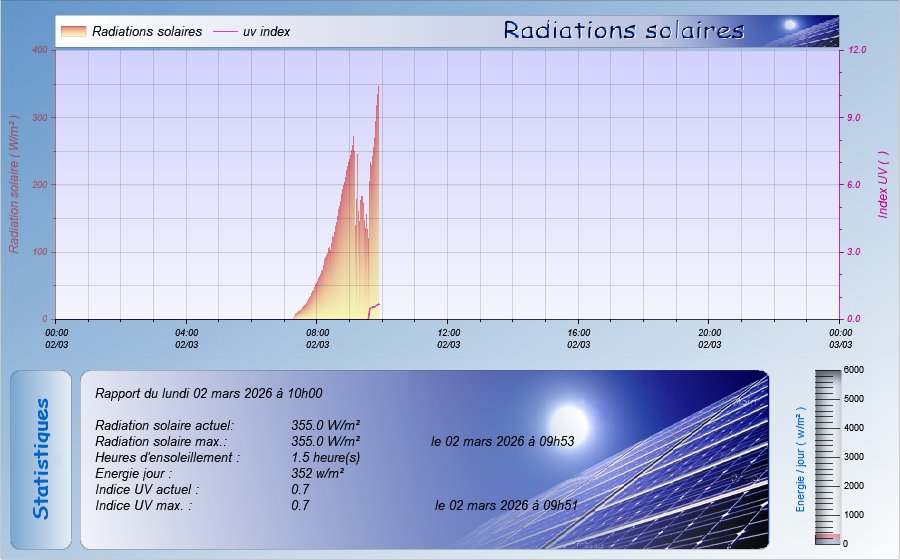
Task: Click the Energie / jour gauge bar
Action: [x=828, y=457]
